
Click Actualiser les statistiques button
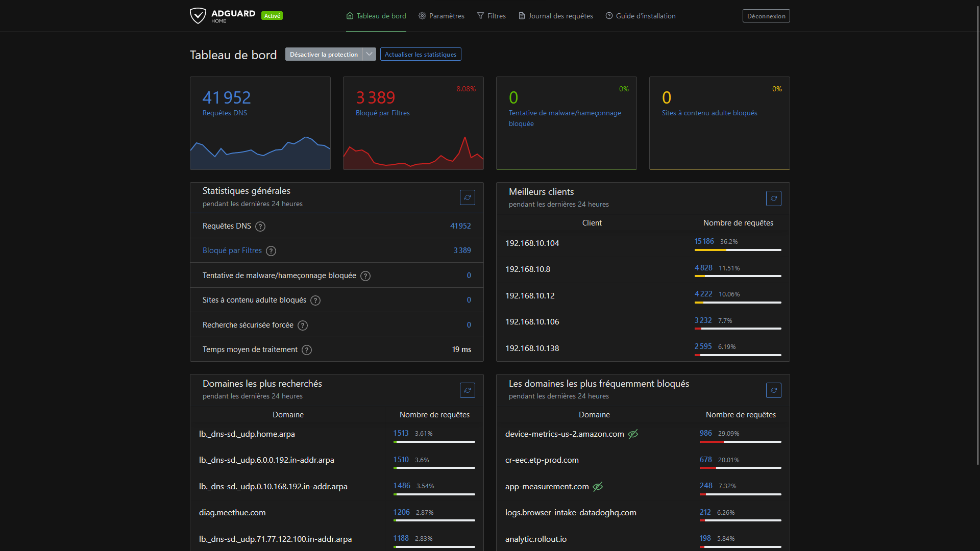421,54
